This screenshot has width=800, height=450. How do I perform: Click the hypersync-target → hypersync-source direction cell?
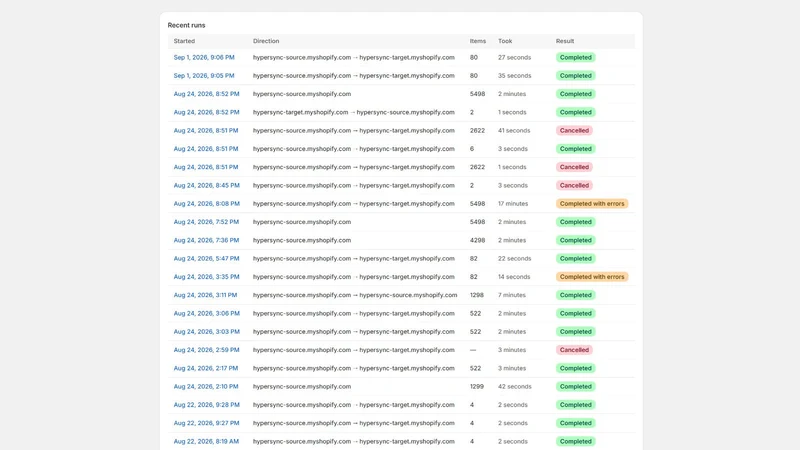pos(354,112)
